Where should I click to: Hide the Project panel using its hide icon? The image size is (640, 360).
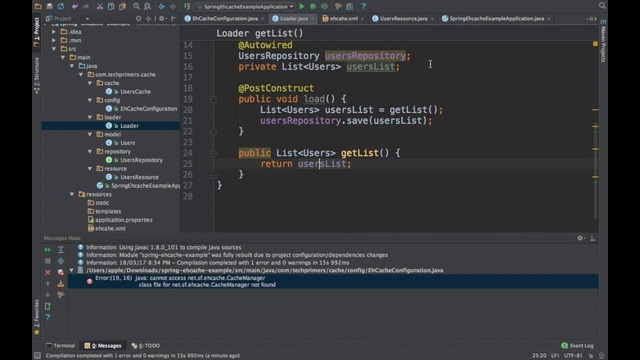(174, 18)
